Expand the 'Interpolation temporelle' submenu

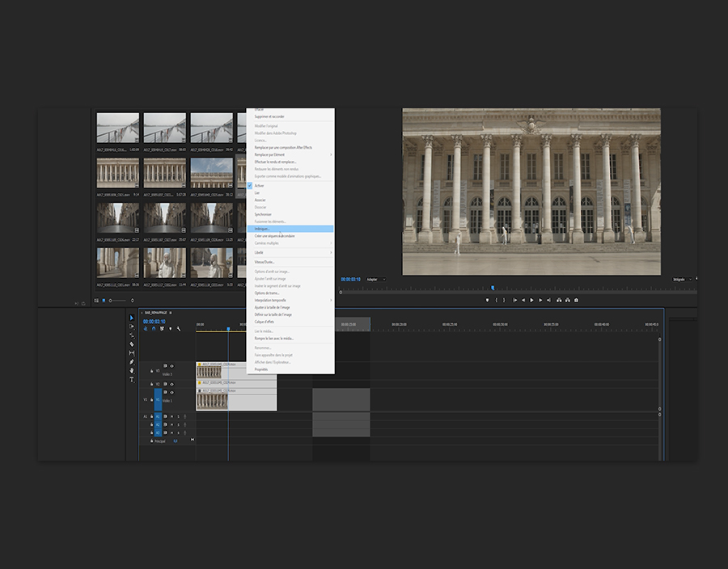pyautogui.click(x=271, y=301)
